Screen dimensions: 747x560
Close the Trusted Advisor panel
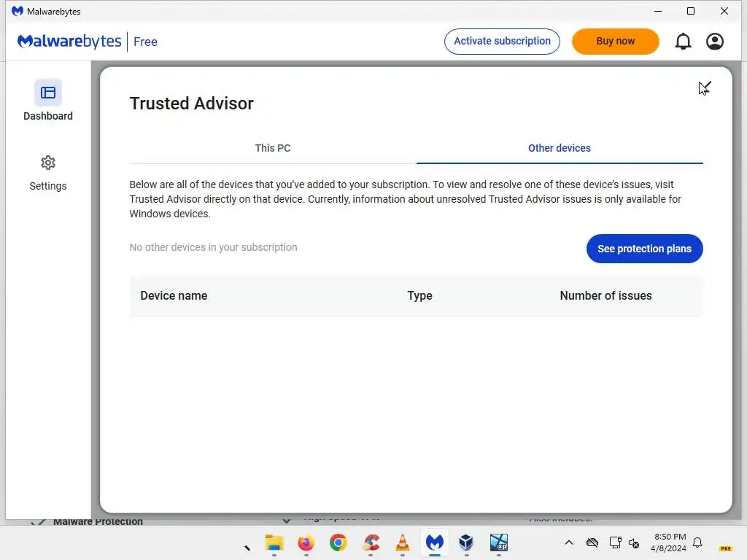(705, 87)
